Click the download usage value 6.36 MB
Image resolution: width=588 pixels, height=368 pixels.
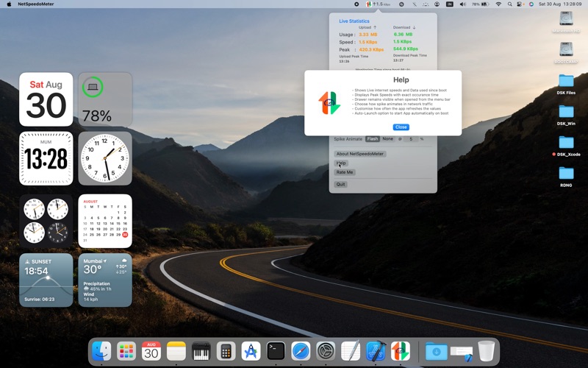click(403, 34)
